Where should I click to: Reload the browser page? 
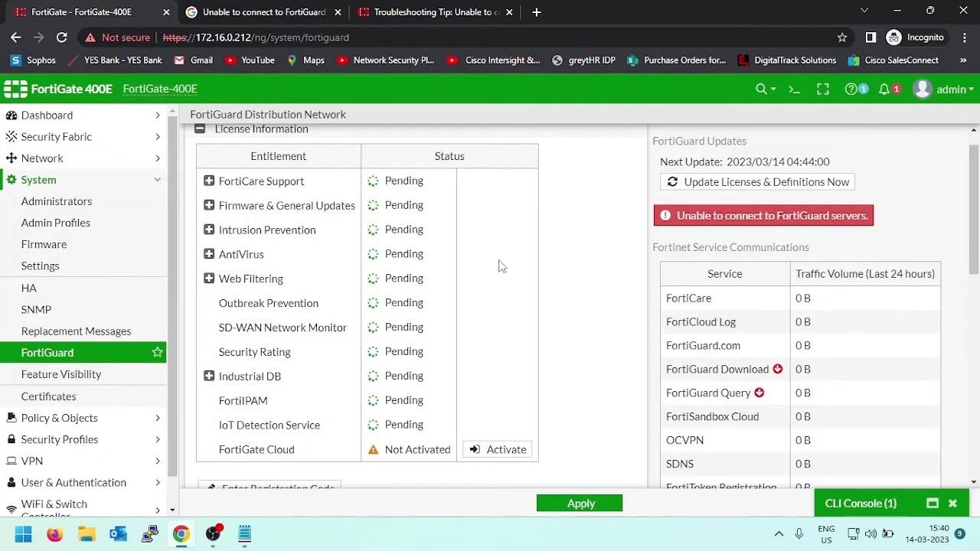[x=61, y=37]
